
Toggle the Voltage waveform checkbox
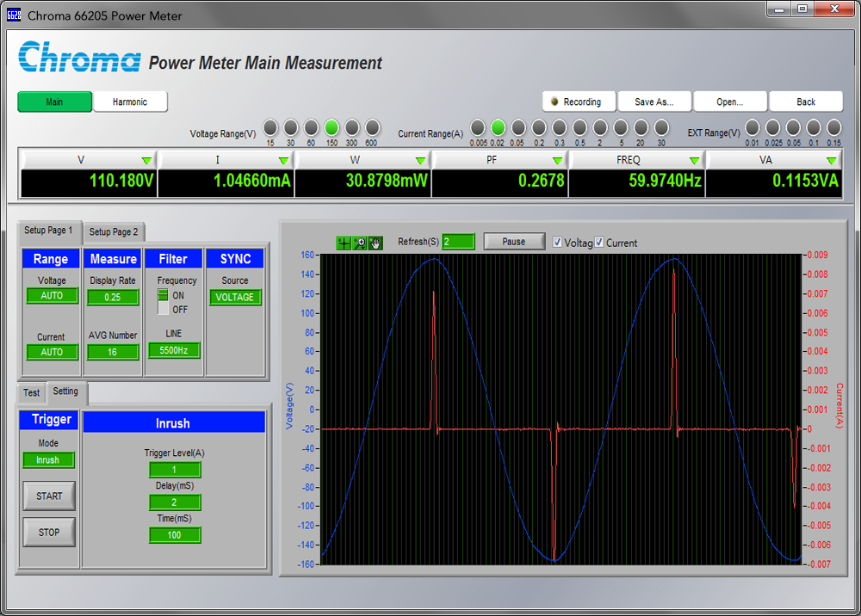(557, 242)
